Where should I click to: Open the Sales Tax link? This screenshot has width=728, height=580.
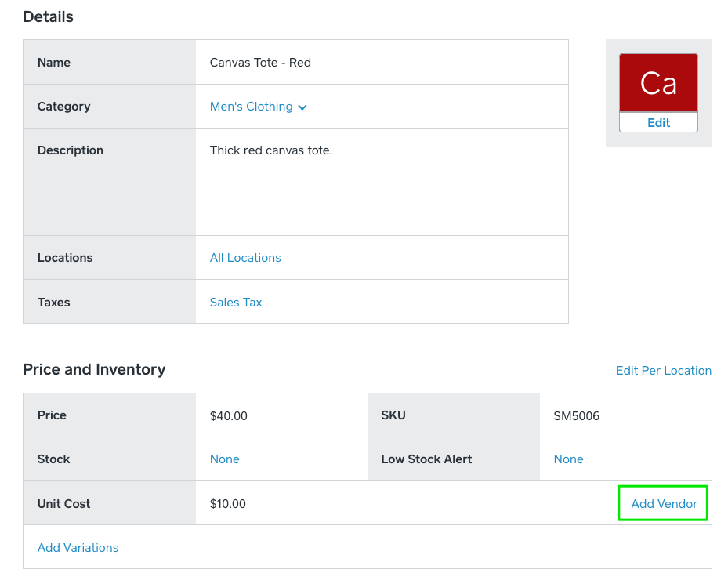[x=236, y=303]
